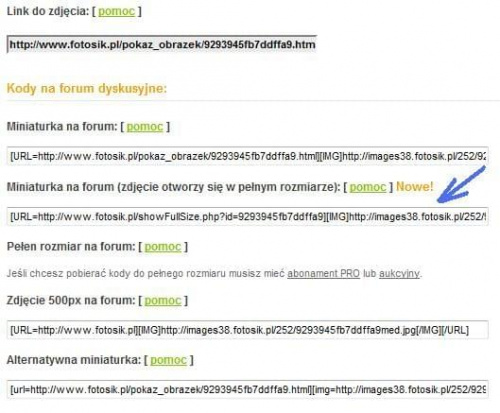Click the 'Kody na forum dyskusyjne:' heading
The image size is (500, 413).
[x=87, y=89]
